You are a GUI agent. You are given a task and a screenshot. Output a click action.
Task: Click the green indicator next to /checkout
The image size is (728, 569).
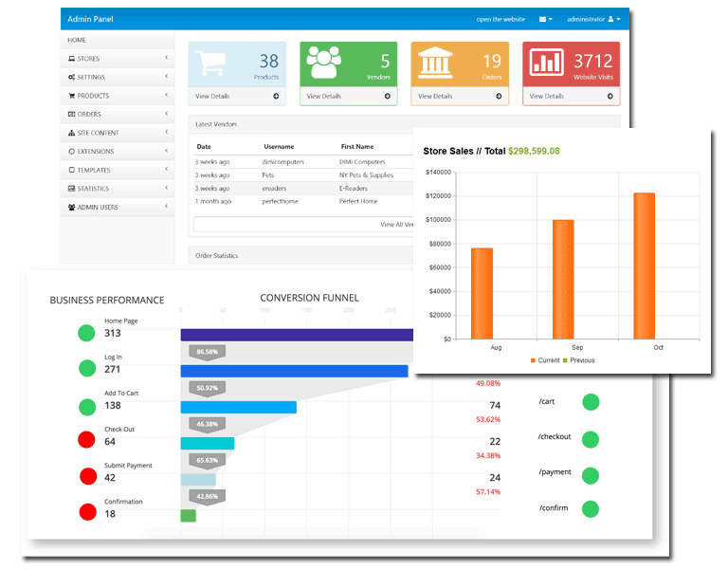pyautogui.click(x=591, y=439)
